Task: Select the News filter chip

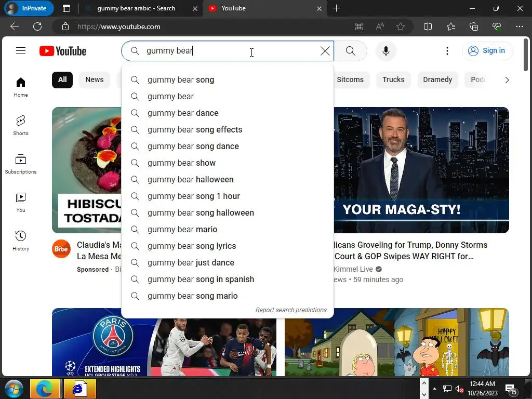Action: (x=95, y=79)
